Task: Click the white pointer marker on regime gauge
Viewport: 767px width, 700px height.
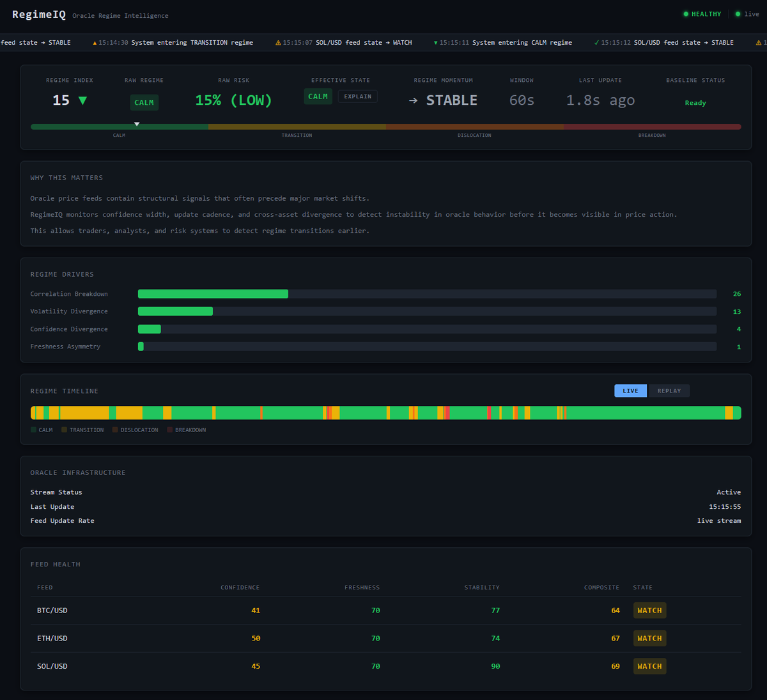Action: 137,124
